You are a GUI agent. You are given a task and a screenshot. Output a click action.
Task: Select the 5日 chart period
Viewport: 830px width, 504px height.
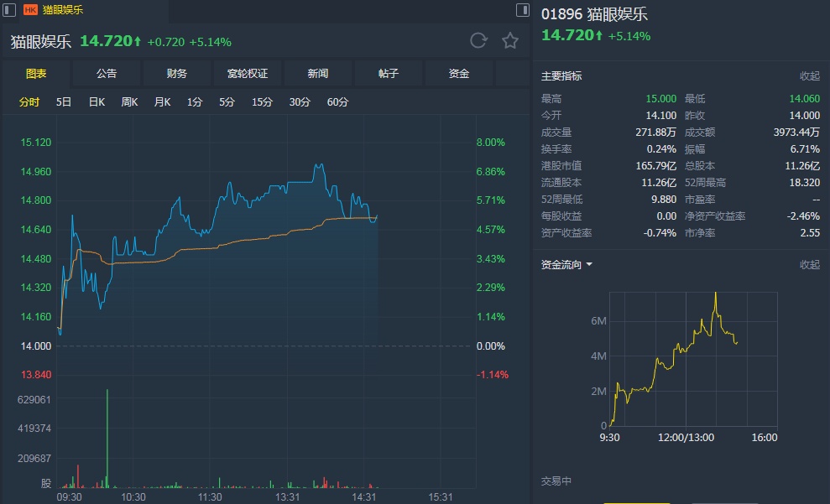coord(64,102)
